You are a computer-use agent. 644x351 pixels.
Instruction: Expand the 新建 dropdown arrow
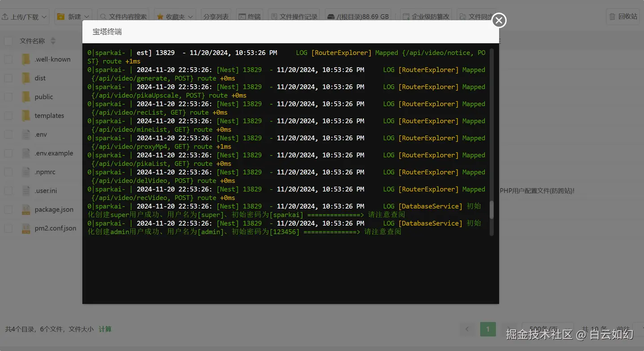coord(87,17)
